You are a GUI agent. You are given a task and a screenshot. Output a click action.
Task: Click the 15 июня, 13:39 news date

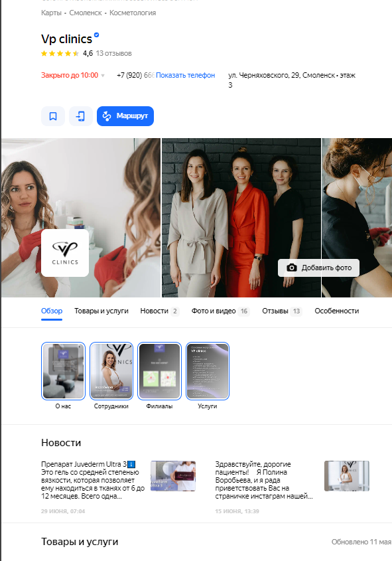237,511
